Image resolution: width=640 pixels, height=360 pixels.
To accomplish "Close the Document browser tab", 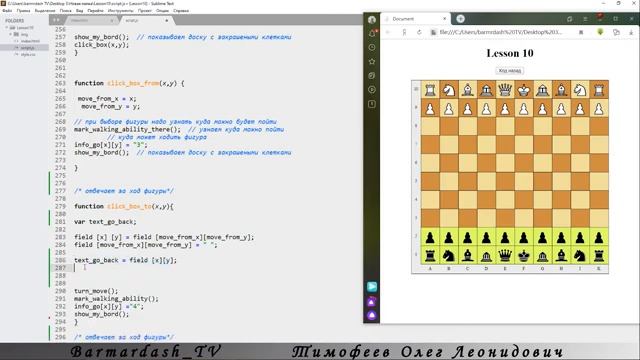I will point(444,19).
